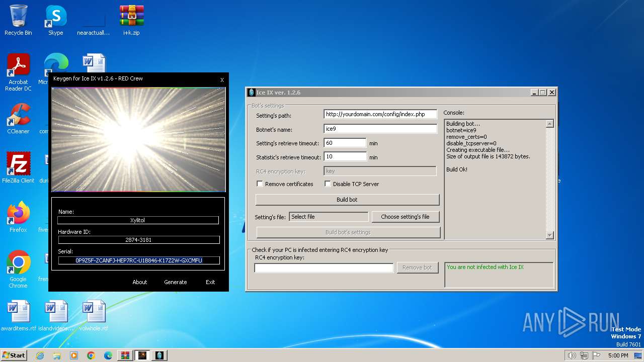Click the console scrollbar down arrow
The image size is (644, 362).
(x=549, y=235)
